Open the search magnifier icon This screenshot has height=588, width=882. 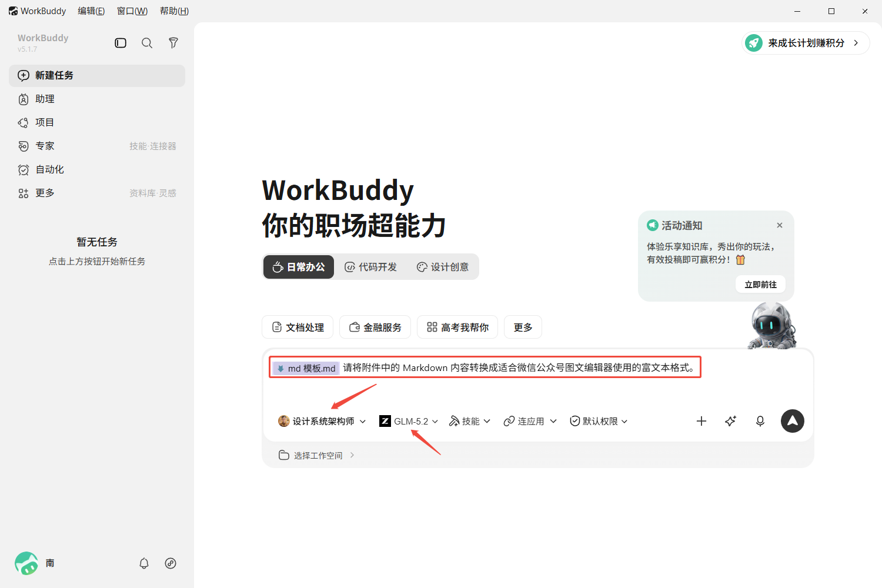[147, 43]
